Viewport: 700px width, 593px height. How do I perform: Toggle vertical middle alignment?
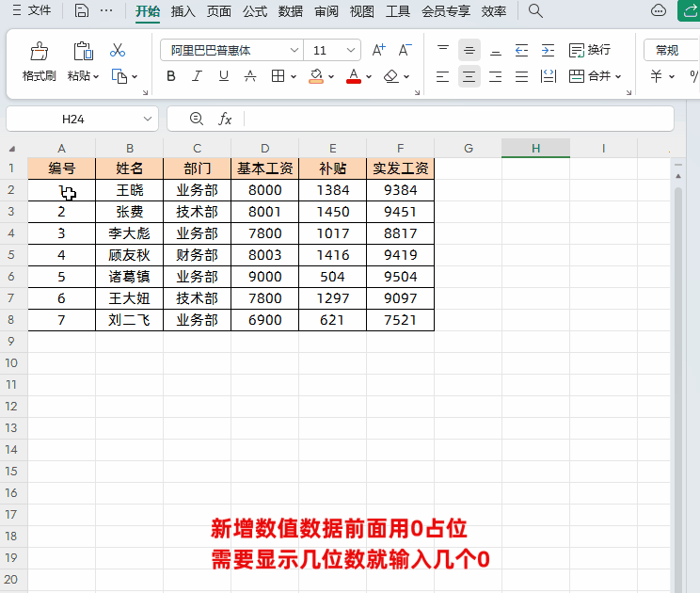click(469, 50)
